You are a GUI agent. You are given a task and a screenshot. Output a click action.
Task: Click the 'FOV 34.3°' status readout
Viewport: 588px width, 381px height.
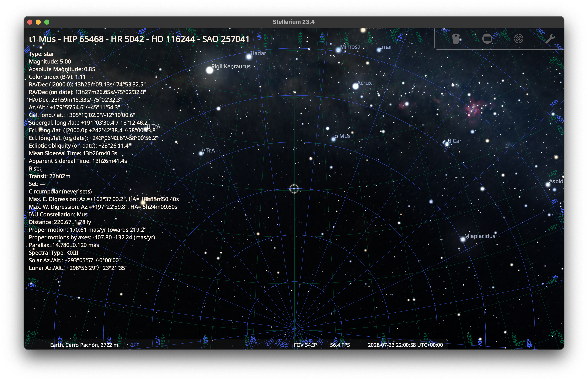coord(305,345)
